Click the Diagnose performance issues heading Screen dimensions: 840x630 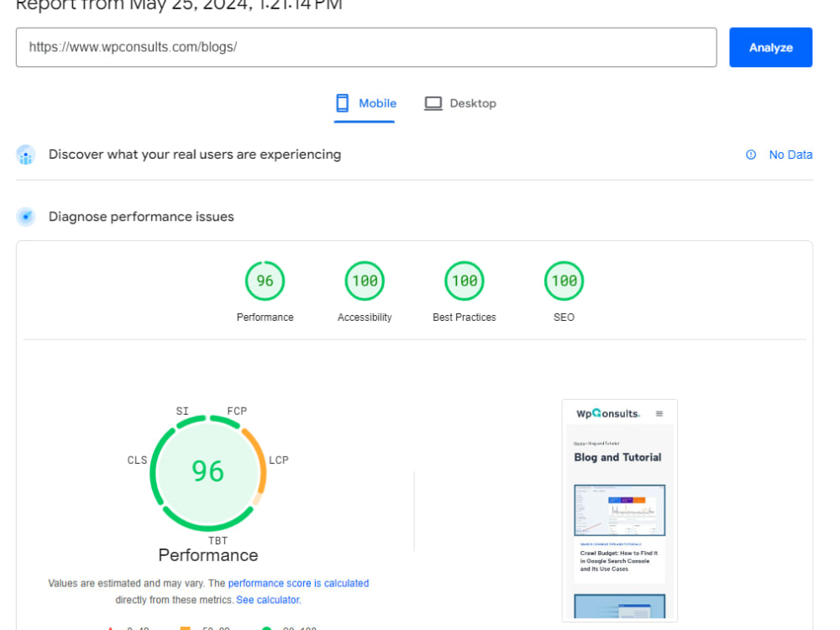point(141,217)
